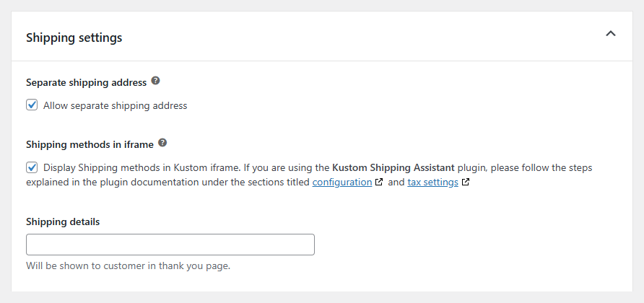644x303 pixels.
Task: Follow the tax settings link
Action: (x=432, y=183)
